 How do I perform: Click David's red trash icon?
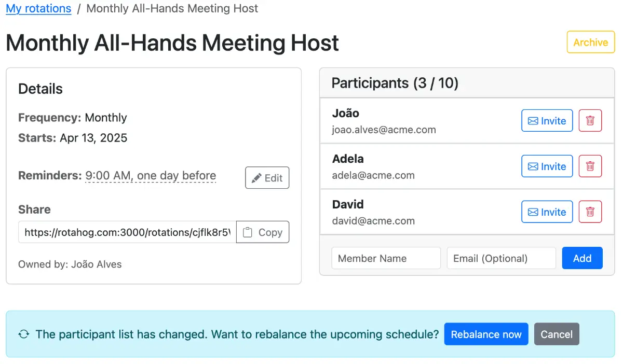pyautogui.click(x=590, y=212)
